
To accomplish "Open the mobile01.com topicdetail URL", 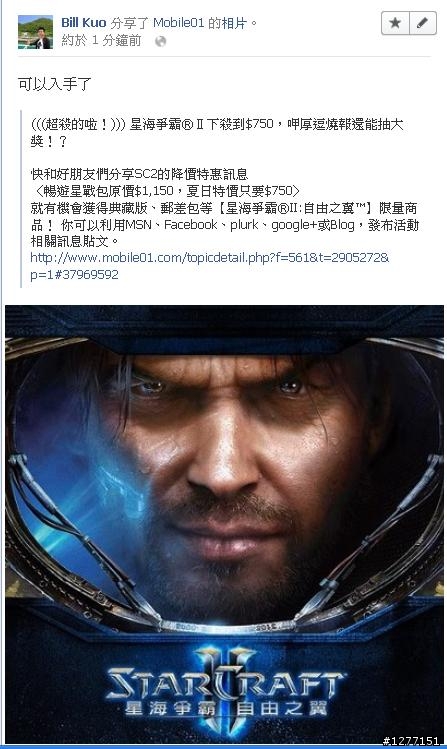I will pos(210,258).
